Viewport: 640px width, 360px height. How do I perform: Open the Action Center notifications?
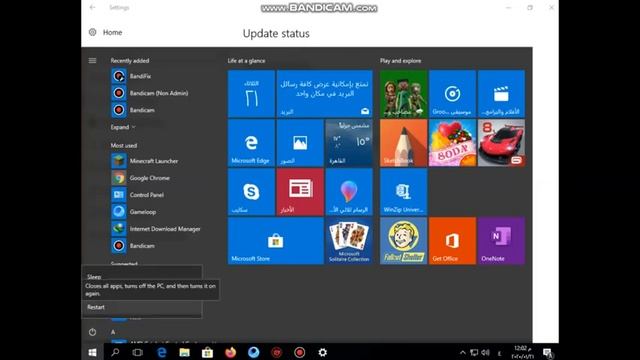548,353
